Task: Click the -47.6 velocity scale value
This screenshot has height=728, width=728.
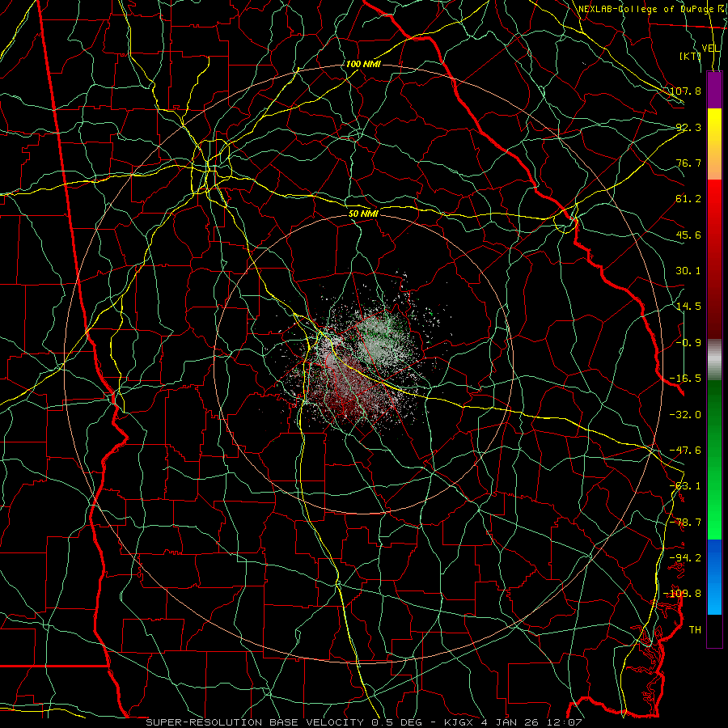Action: point(685,451)
